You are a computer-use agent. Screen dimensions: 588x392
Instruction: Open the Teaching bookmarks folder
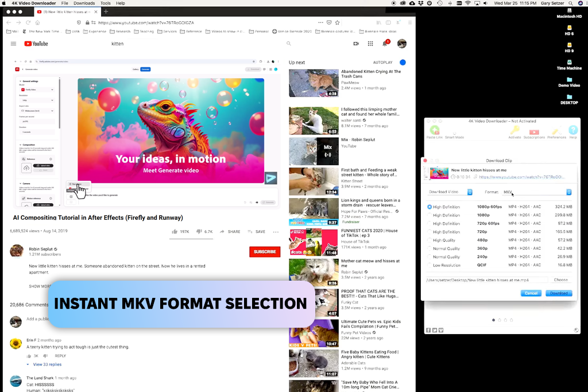(144, 32)
